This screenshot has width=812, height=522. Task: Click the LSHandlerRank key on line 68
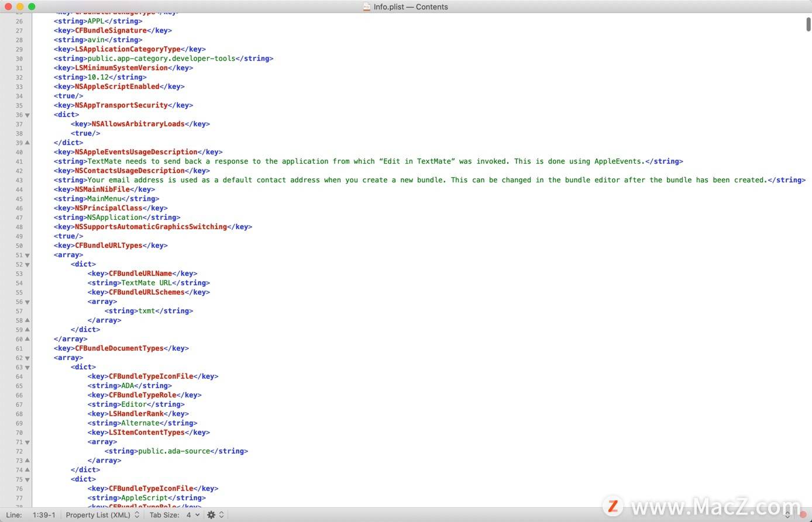[136, 414]
